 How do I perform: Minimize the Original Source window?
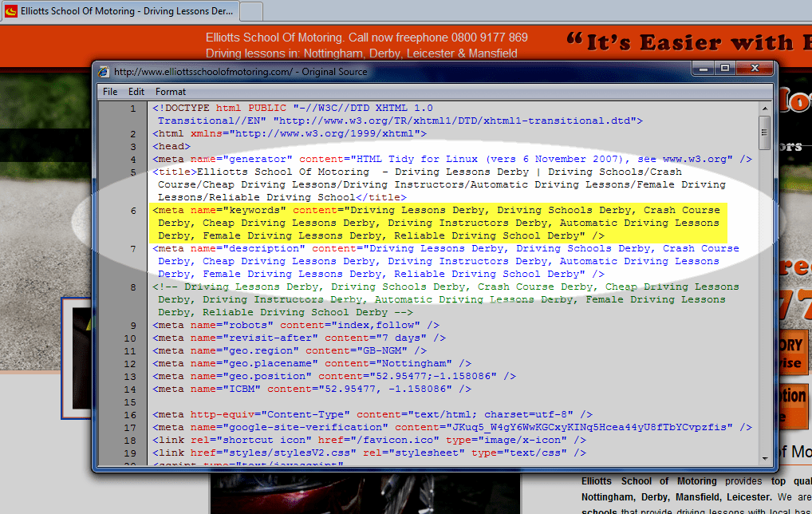click(703, 69)
